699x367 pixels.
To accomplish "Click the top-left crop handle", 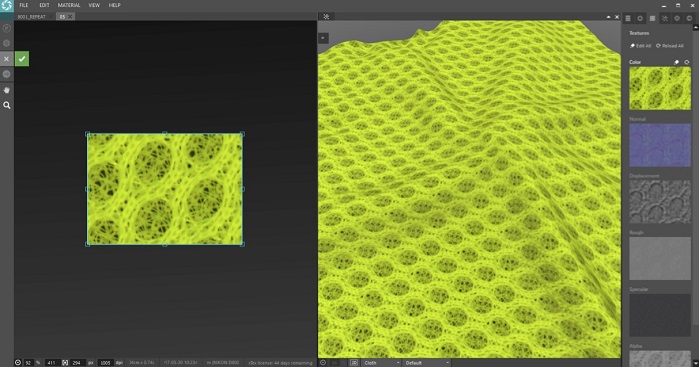I will pyautogui.click(x=87, y=134).
